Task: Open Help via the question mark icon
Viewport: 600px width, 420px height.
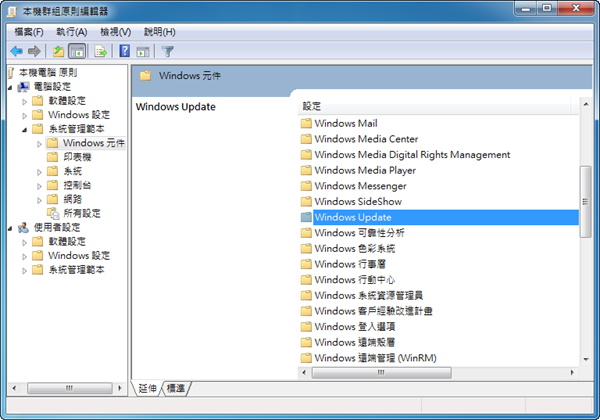Action: (x=125, y=51)
